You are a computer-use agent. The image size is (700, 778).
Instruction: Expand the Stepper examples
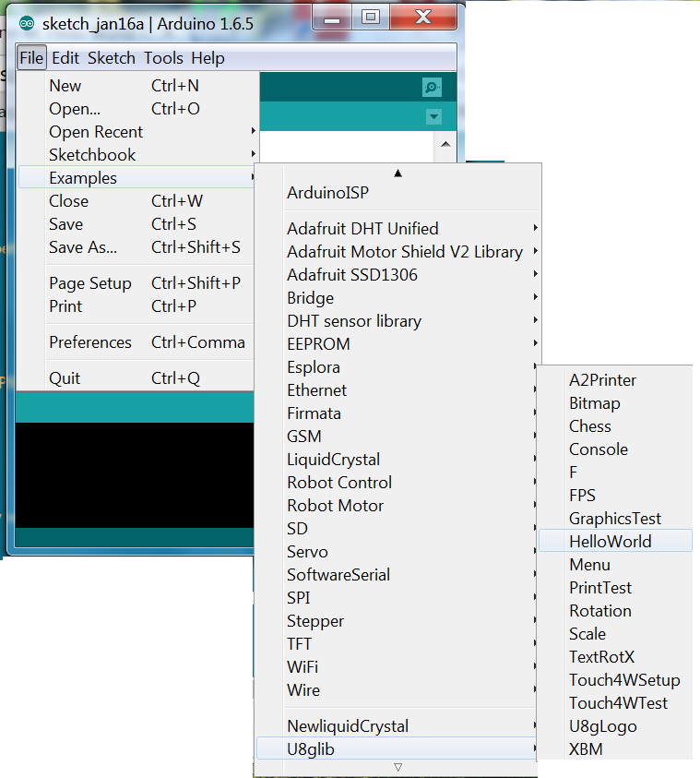point(397,621)
